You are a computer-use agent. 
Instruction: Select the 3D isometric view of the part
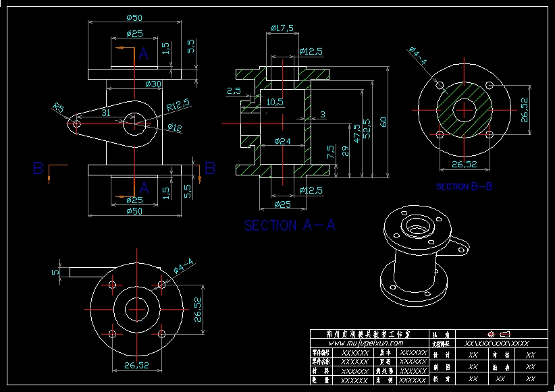423,257
